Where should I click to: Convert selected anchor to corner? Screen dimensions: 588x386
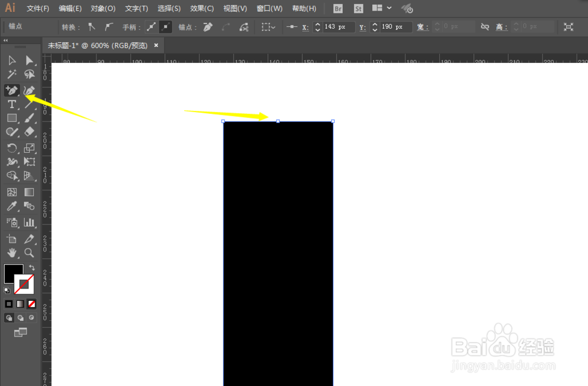(x=92, y=26)
